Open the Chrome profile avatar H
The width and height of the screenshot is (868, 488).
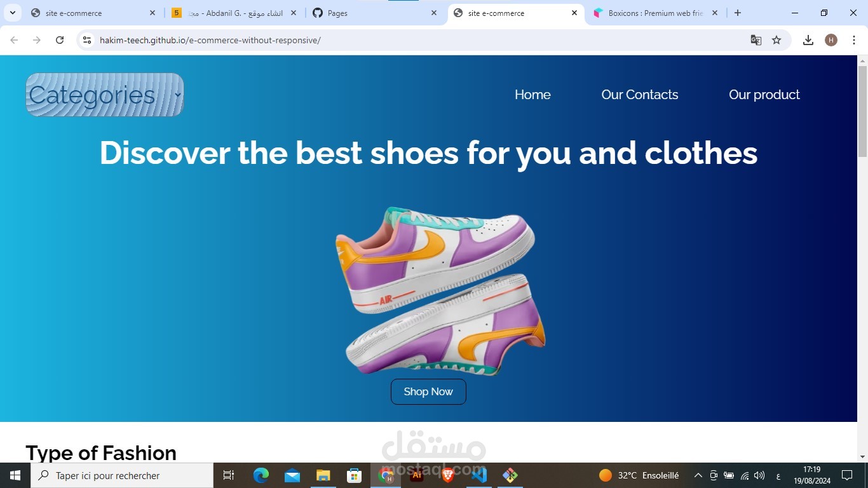[x=831, y=40]
